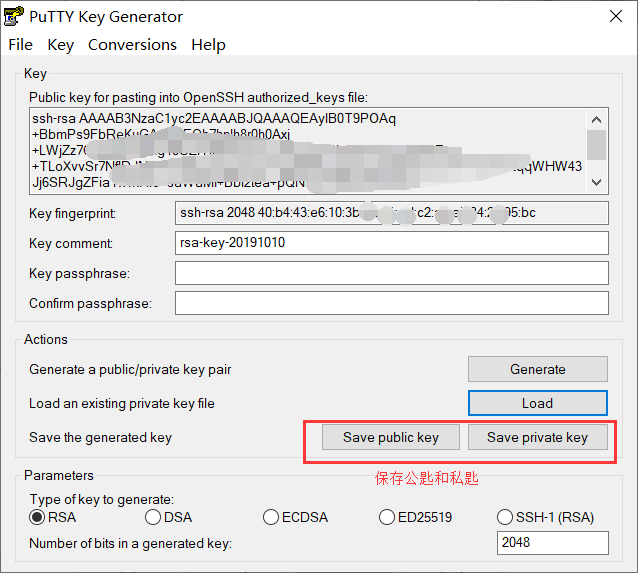This screenshot has width=638, height=573.
Task: Select the RSA key type
Action: tap(52, 517)
